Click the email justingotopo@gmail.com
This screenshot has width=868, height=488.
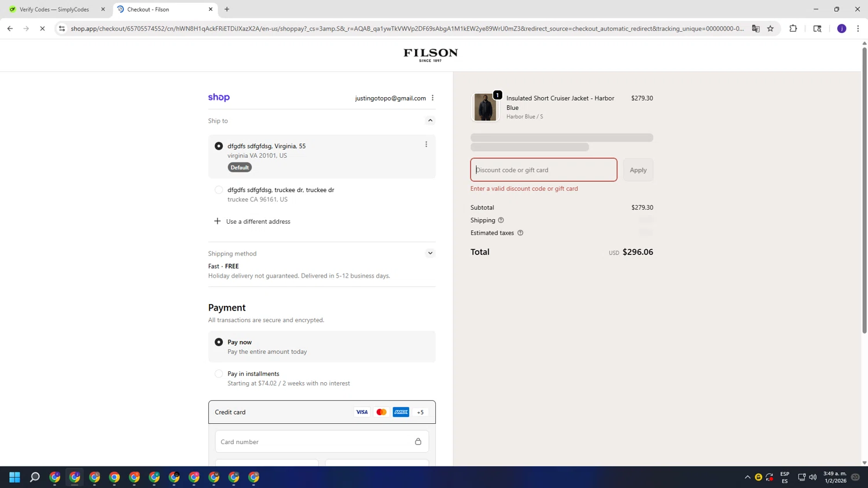[391, 98]
